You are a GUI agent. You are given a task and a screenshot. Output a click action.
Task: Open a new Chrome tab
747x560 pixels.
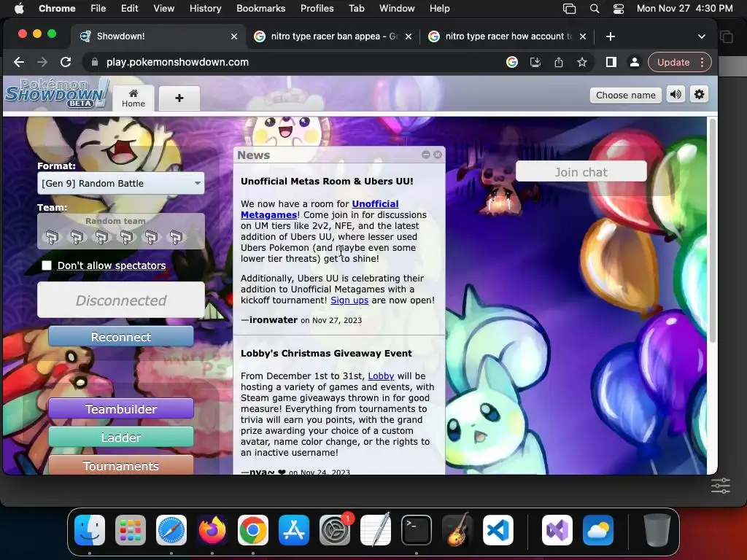coord(611,36)
